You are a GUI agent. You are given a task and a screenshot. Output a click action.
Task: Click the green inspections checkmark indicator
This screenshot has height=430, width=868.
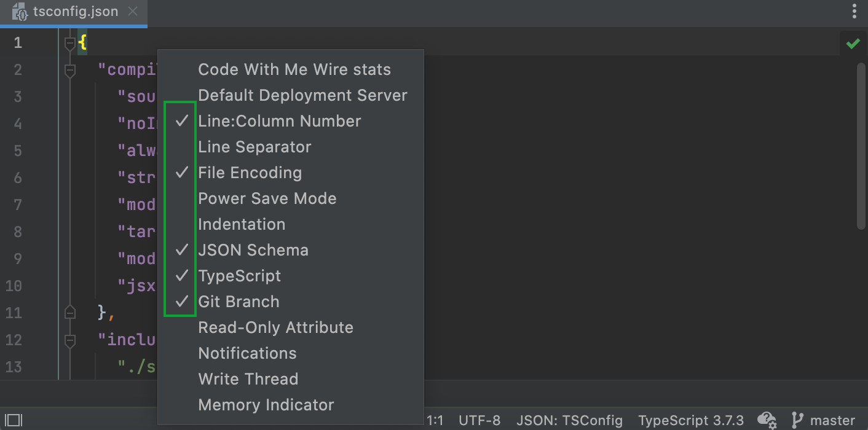click(x=853, y=43)
